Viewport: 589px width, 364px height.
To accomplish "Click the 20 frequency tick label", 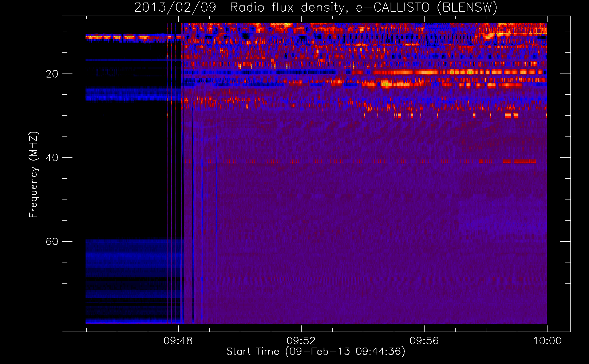I will coord(52,74).
